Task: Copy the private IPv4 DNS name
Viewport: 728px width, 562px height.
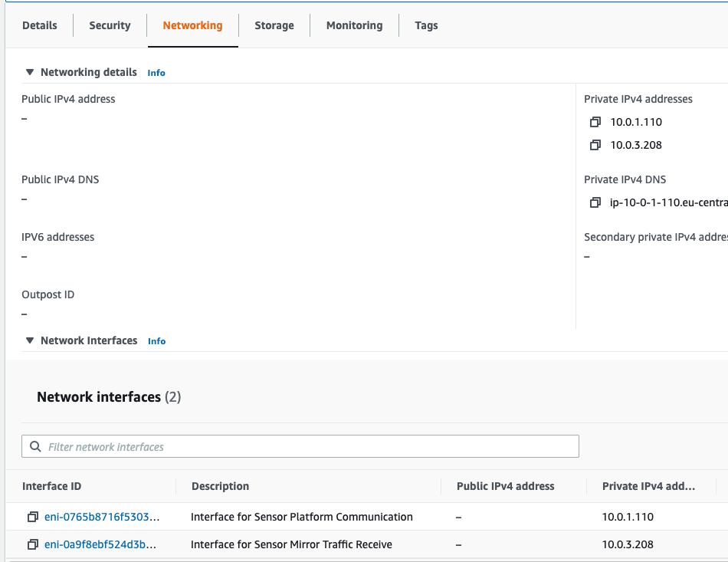Action: [x=595, y=203]
